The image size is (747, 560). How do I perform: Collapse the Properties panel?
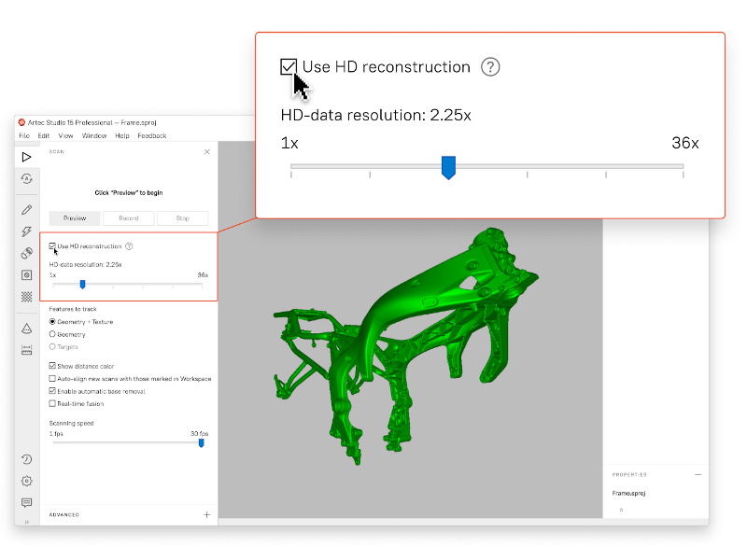(x=698, y=474)
